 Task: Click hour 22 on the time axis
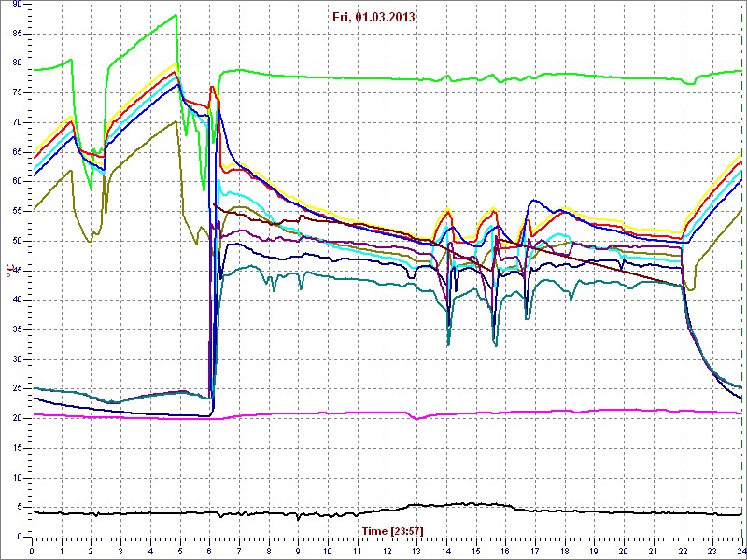[684, 551]
